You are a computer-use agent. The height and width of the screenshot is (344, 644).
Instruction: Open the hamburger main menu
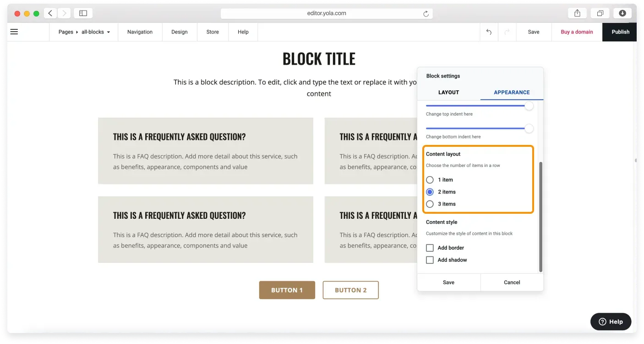point(14,32)
